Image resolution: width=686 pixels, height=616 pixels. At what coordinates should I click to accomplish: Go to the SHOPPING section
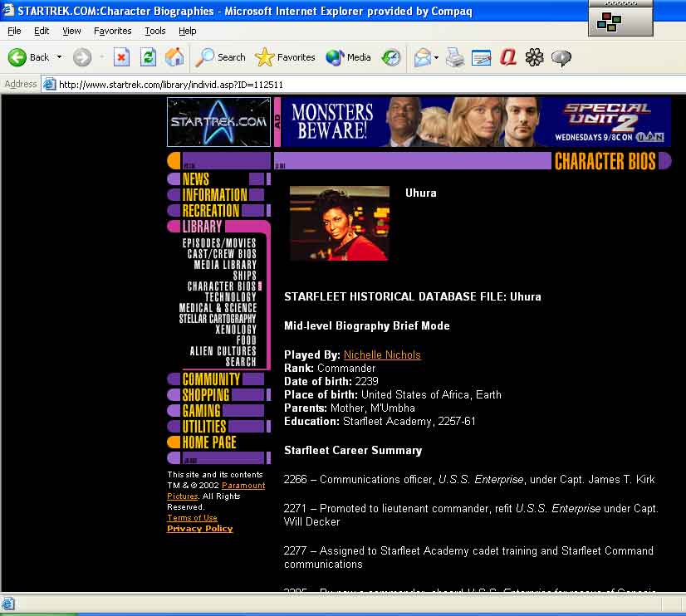tap(206, 395)
